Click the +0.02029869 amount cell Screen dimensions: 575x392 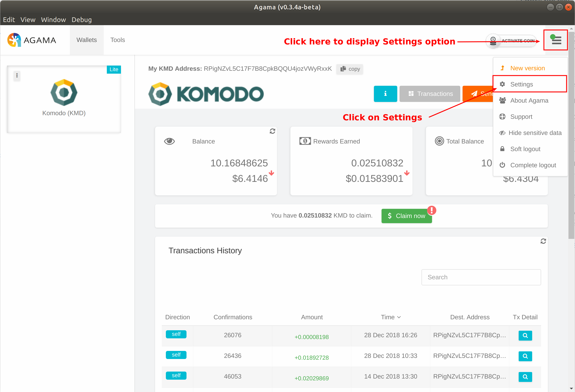(x=312, y=378)
